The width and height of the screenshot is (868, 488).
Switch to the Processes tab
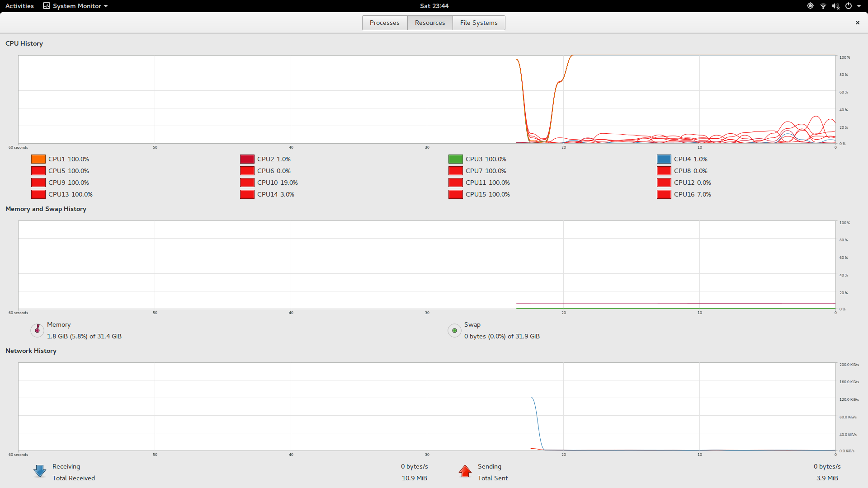(x=384, y=23)
